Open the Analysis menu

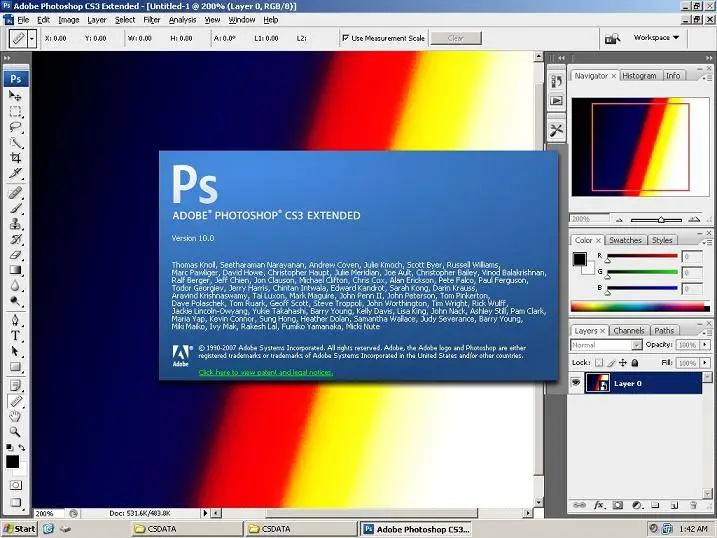click(182, 20)
